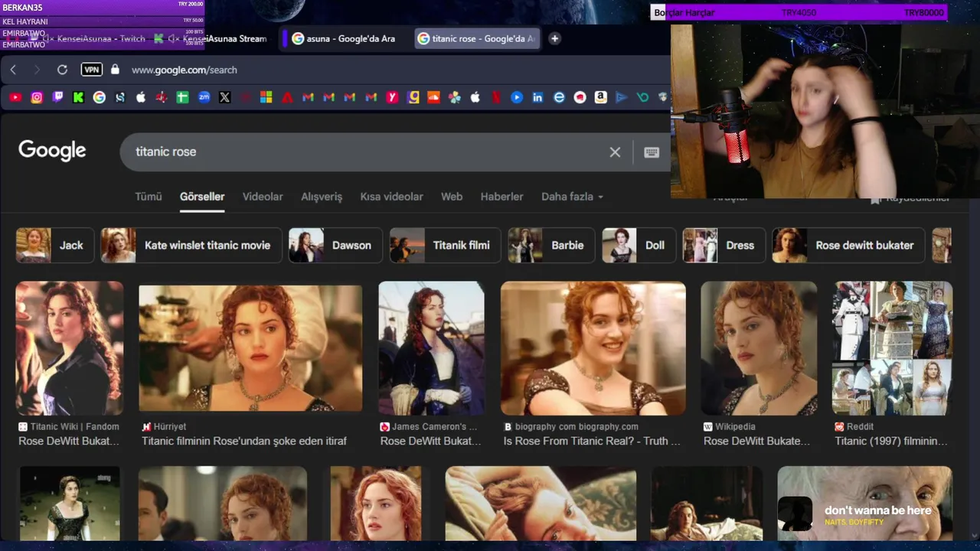This screenshot has height=551, width=980.
Task: Open the Wikipedia image thumbnail
Action: [x=759, y=348]
